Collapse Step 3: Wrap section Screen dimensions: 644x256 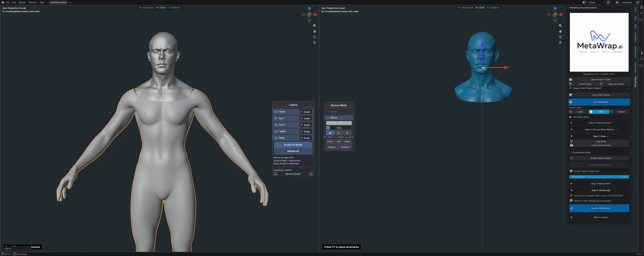599,136
